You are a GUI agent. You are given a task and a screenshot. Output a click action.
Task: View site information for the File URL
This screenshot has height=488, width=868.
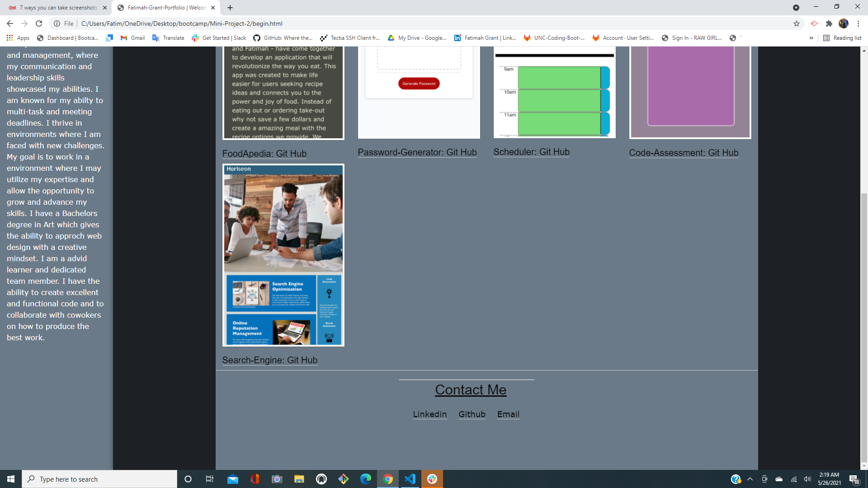pos(63,23)
